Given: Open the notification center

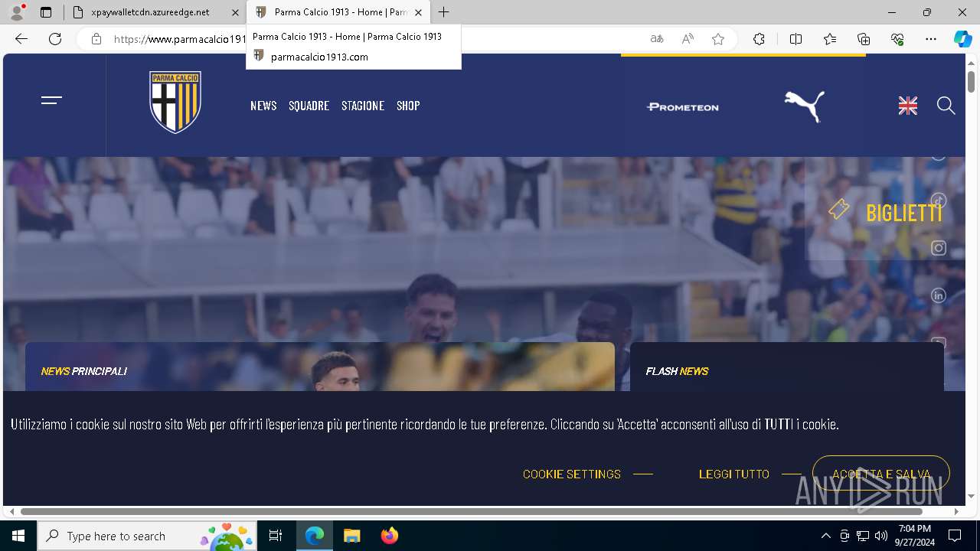Looking at the screenshot, I should pyautogui.click(x=955, y=536).
